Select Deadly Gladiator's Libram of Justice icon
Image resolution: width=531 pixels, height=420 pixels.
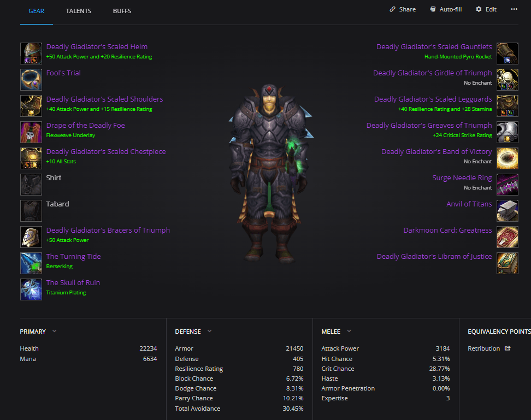[508, 263]
